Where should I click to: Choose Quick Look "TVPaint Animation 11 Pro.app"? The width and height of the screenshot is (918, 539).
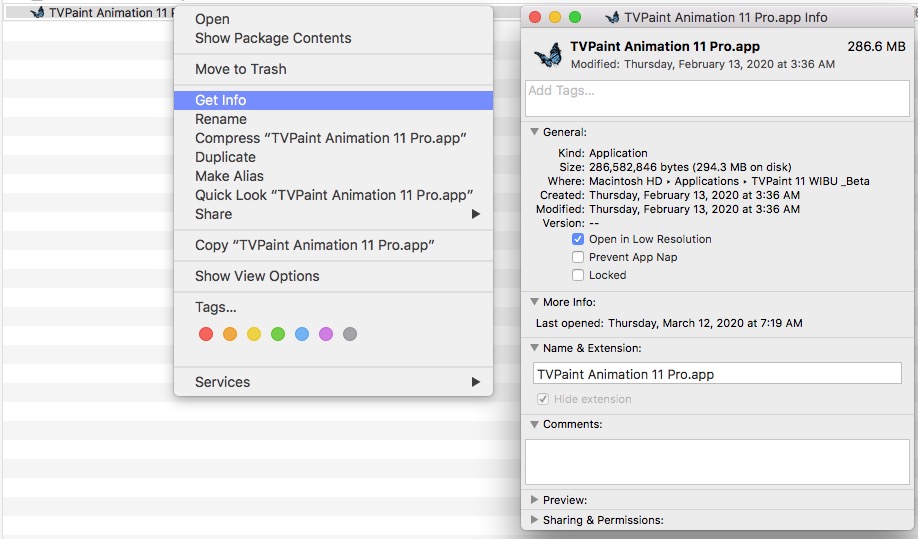(x=333, y=195)
